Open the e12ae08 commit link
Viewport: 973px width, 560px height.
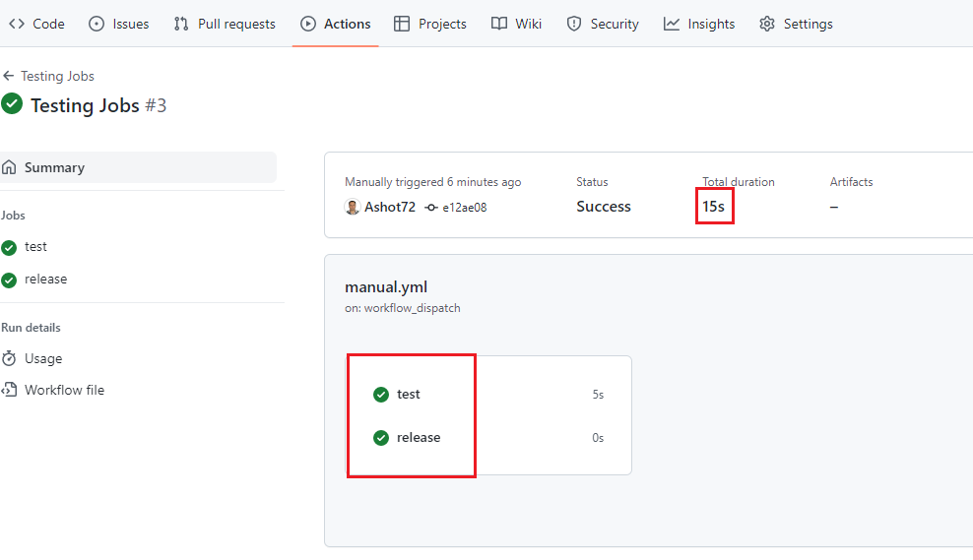(465, 208)
